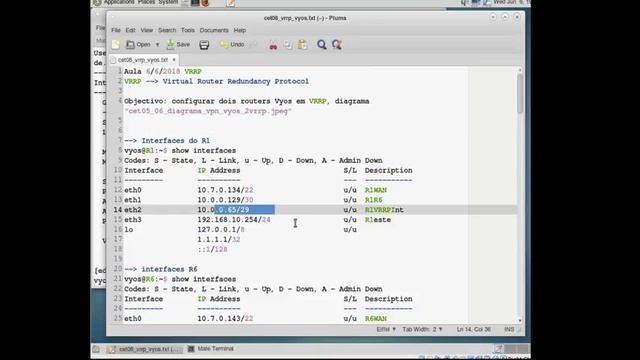The width and height of the screenshot is (640, 360).
Task: Copy the selection with the copy icon
Action: [288, 45]
